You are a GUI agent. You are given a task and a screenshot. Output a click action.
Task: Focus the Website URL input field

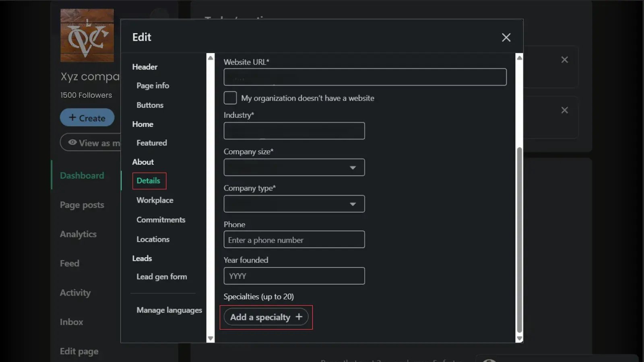click(x=365, y=77)
